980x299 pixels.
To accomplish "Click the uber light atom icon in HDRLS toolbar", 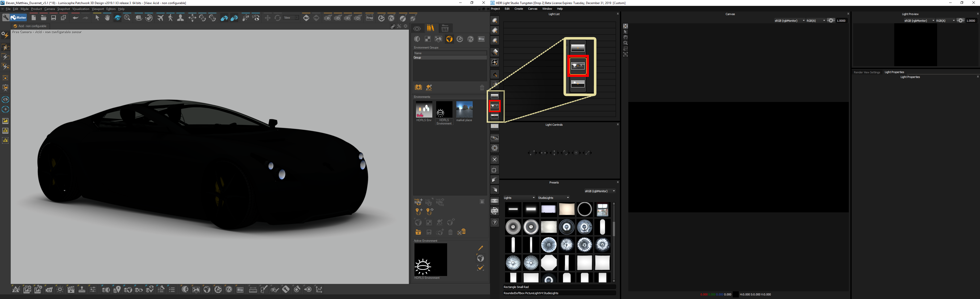I will tap(495, 148).
